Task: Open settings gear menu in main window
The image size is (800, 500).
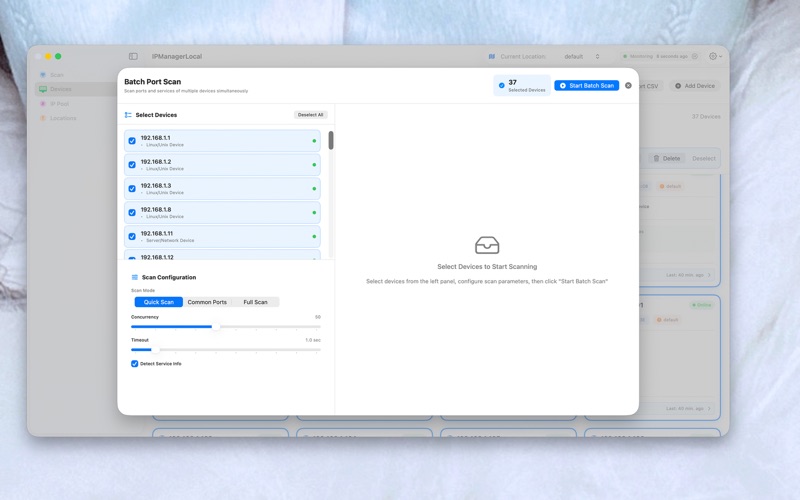Action: (x=715, y=56)
